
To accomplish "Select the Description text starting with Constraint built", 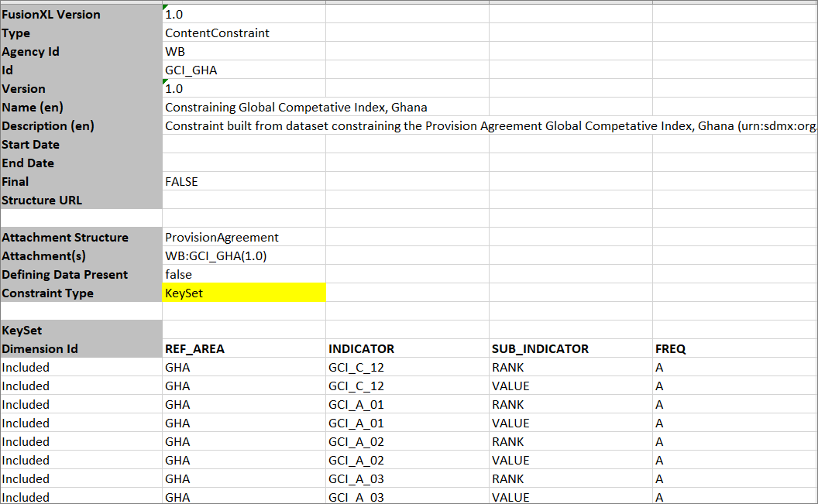I will click(x=488, y=126).
